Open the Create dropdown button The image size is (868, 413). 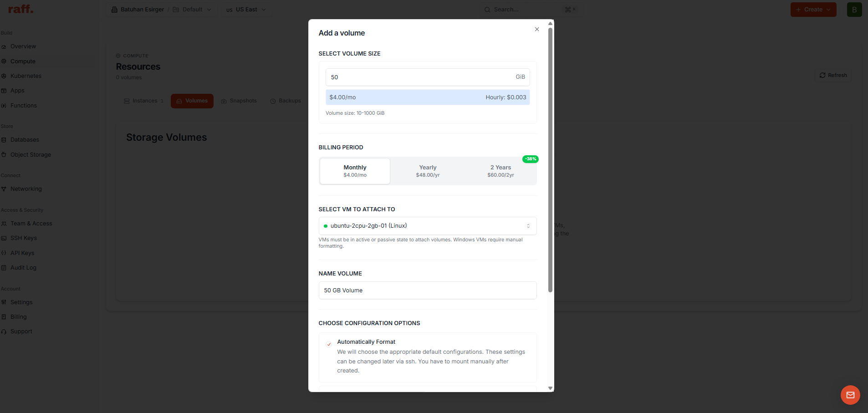[813, 10]
